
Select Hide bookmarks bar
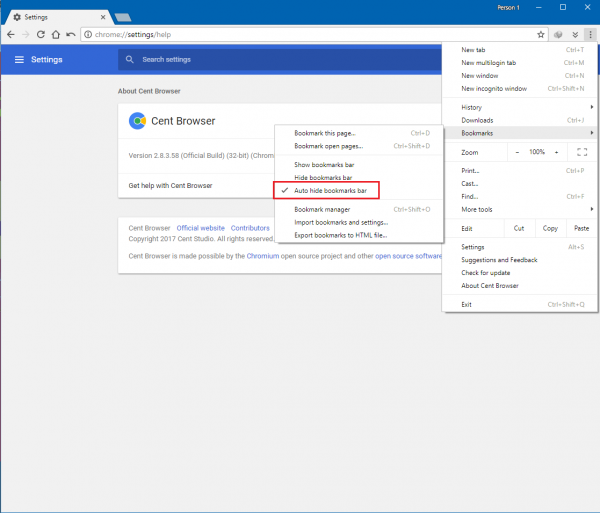click(x=359, y=178)
